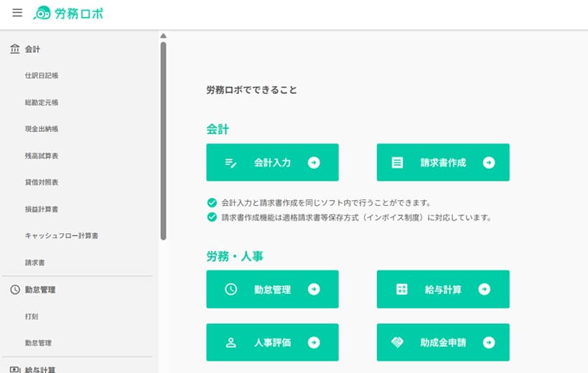Open 請求書 in sidebar
Viewport: 588px width, 373px height.
pos(35,263)
